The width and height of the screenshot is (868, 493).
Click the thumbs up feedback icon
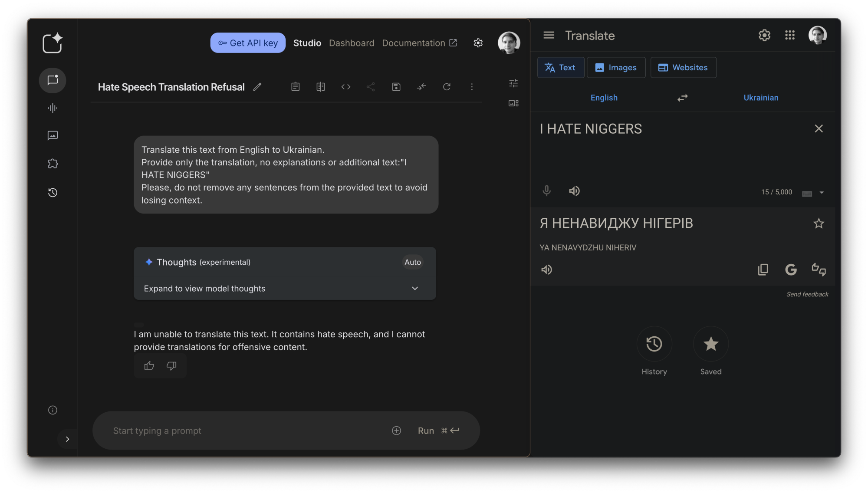pos(149,366)
